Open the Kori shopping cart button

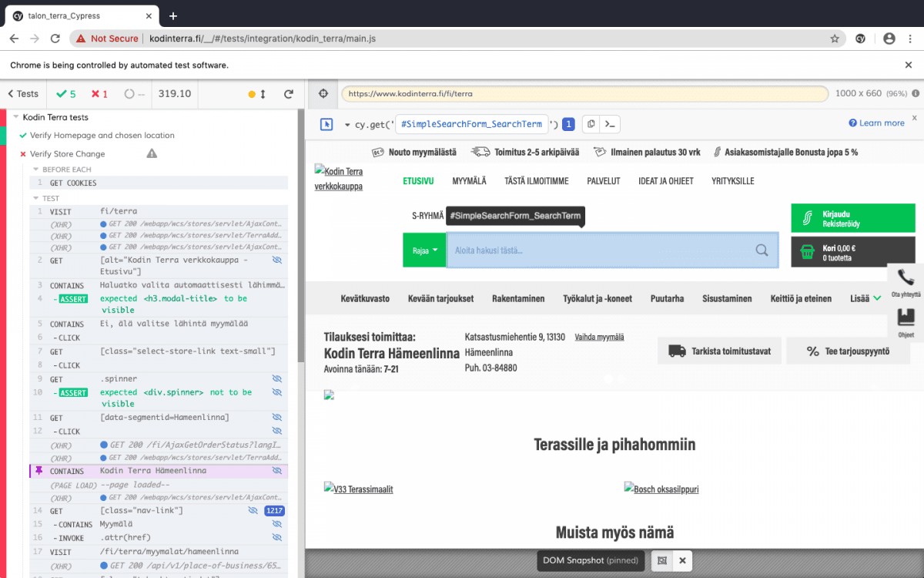click(853, 252)
